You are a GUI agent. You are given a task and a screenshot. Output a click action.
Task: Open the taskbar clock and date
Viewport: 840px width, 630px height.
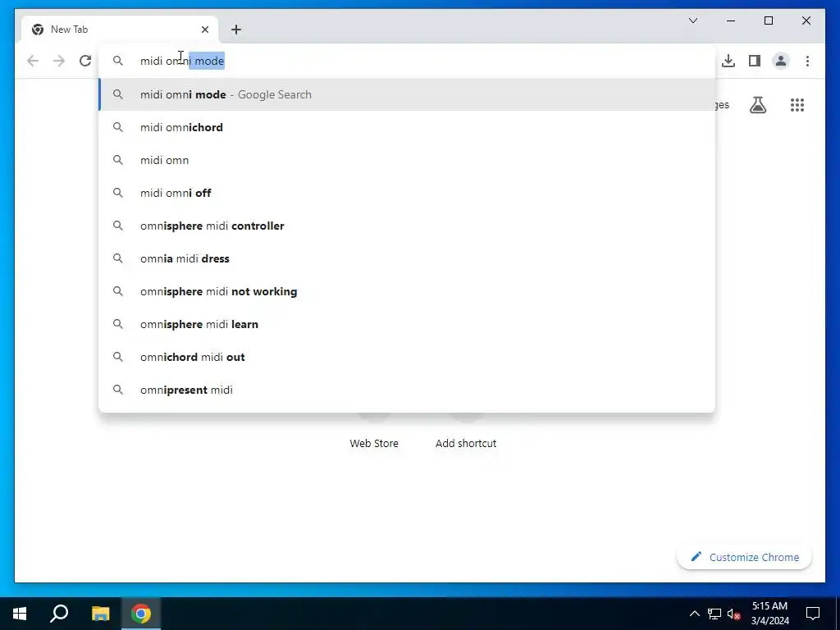[769, 614]
